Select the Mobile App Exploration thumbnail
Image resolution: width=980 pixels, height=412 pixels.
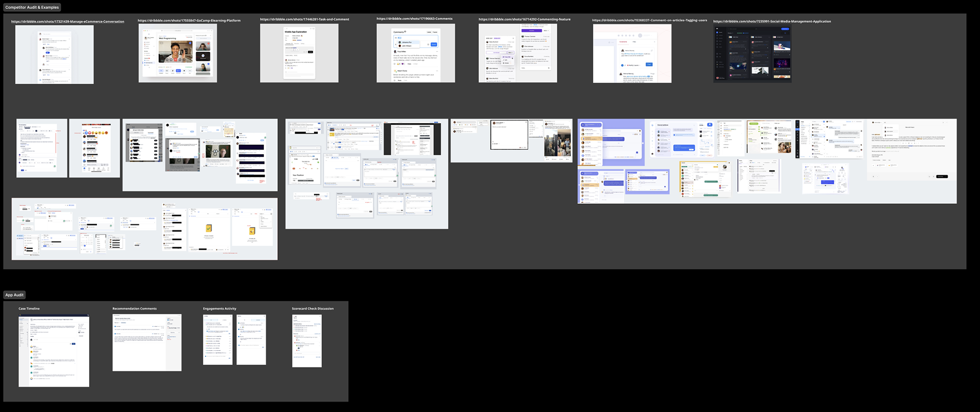(x=299, y=53)
